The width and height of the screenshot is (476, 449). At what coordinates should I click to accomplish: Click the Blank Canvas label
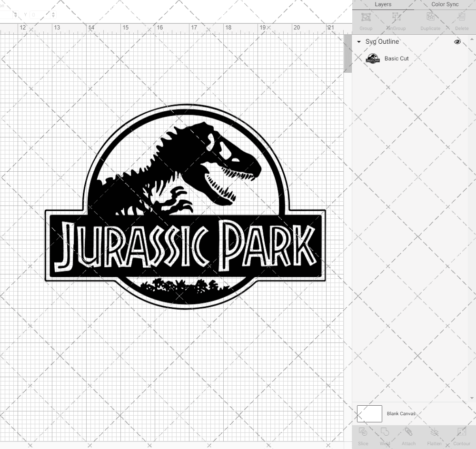(x=401, y=413)
